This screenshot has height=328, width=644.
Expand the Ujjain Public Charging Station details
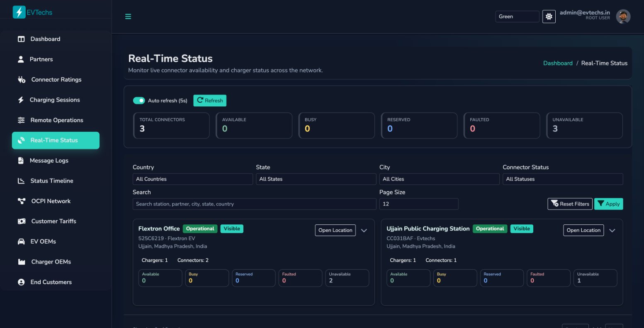point(612,230)
